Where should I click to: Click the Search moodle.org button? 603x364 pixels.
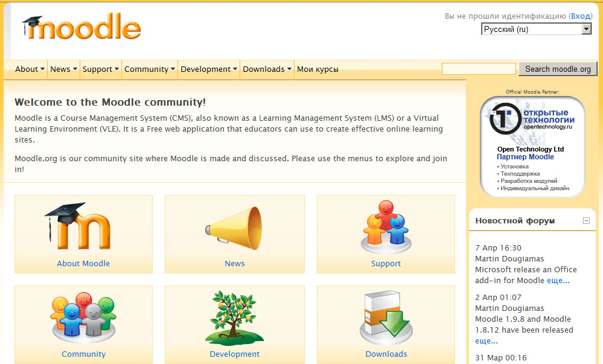pyautogui.click(x=558, y=69)
